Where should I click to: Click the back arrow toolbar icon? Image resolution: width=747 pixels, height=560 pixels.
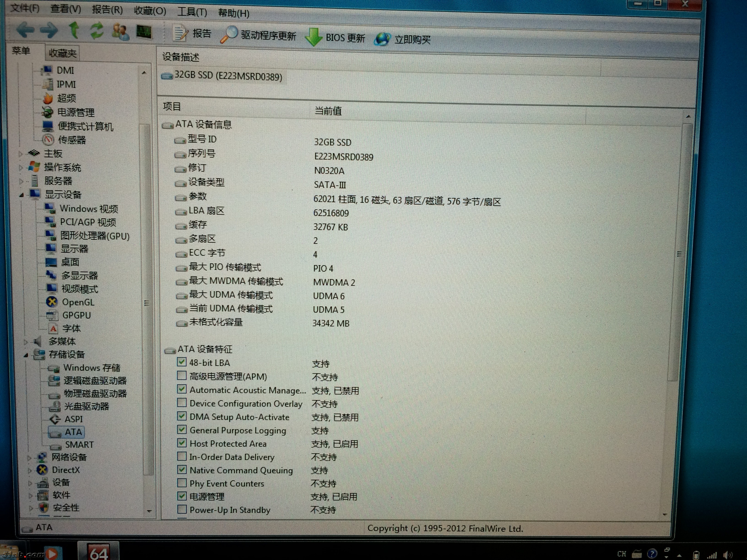[x=25, y=30]
